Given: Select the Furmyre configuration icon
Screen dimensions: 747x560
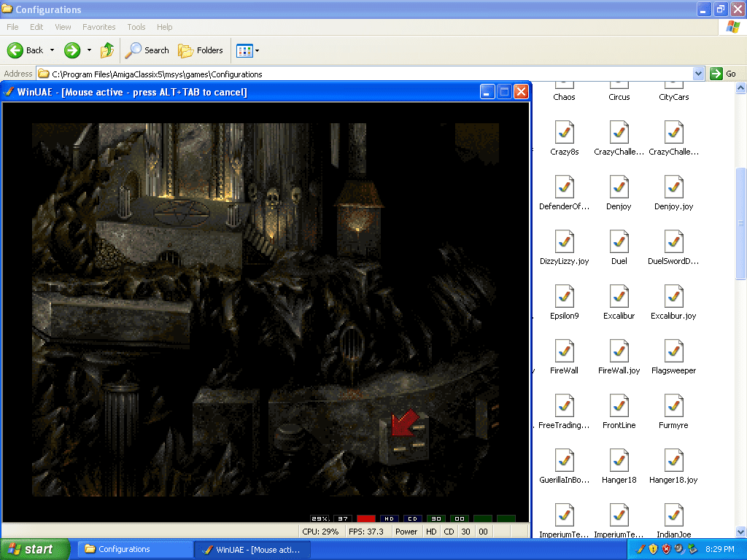Looking at the screenshot, I should pos(673,406).
